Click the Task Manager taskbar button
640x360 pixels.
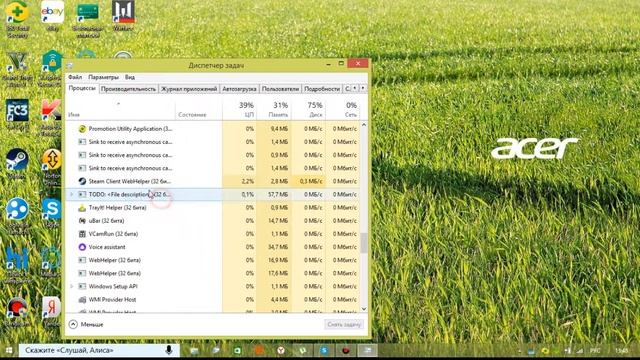coord(367,350)
